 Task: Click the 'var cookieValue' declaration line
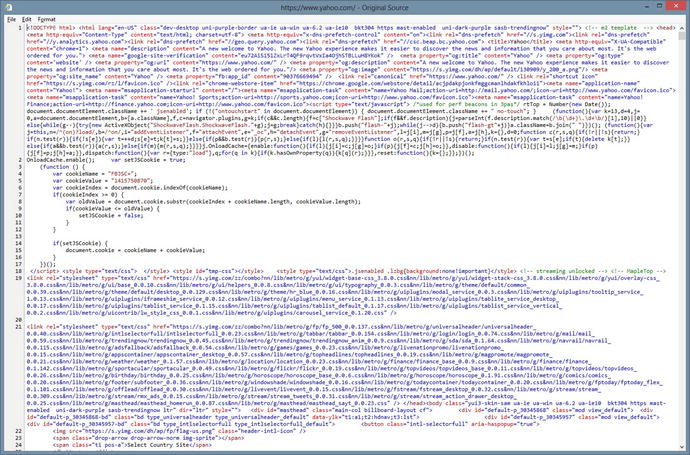pyautogui.click(x=103, y=181)
